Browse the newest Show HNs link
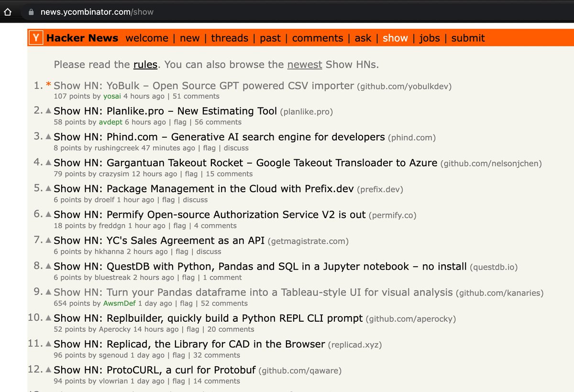The width and height of the screenshot is (574, 392). [305, 65]
